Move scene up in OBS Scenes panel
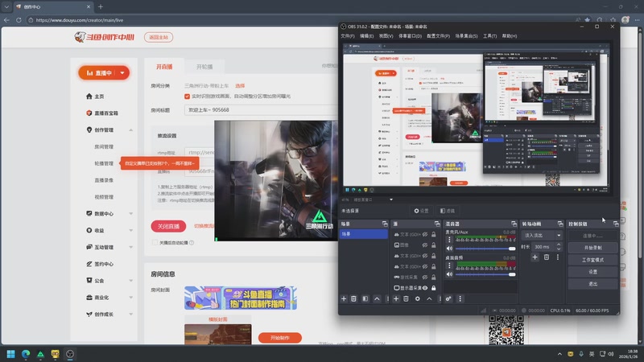The height and width of the screenshot is (362, 644). [377, 298]
